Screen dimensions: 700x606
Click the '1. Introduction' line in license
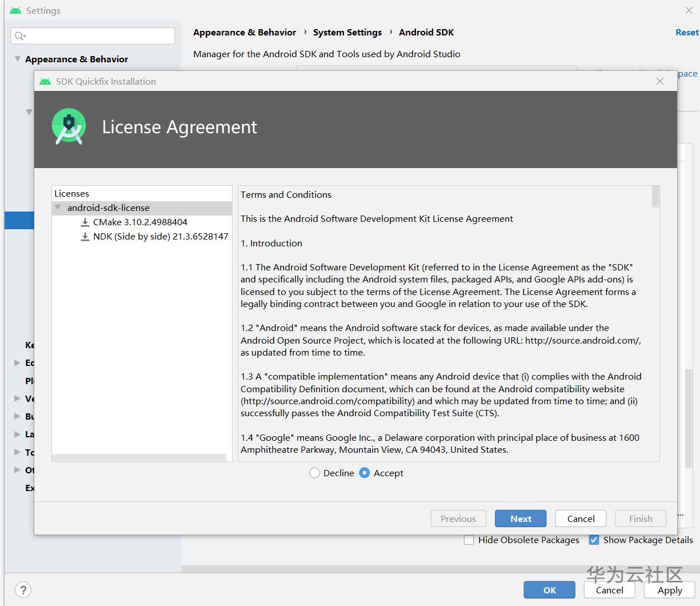[x=271, y=243]
